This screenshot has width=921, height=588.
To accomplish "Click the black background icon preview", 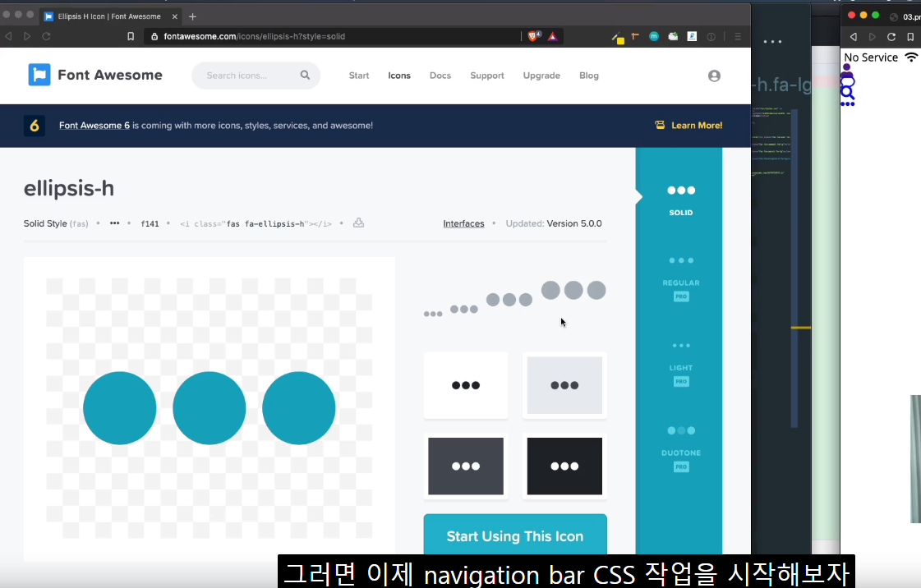I will click(x=564, y=466).
